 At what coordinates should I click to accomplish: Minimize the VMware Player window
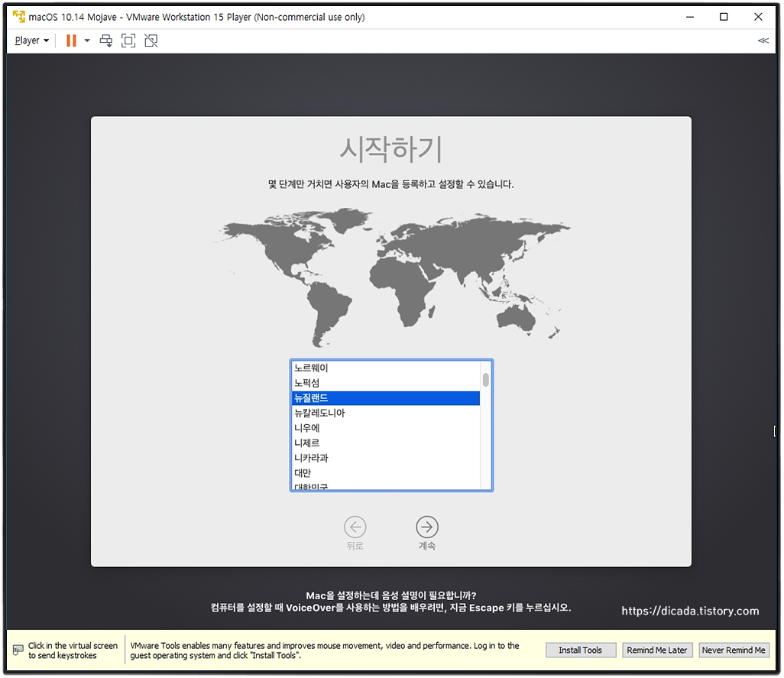pos(690,17)
